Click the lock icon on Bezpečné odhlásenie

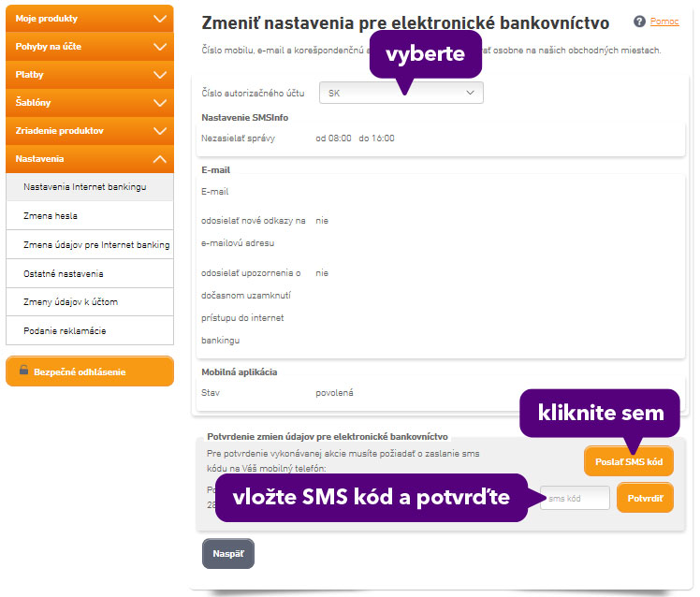[23, 371]
